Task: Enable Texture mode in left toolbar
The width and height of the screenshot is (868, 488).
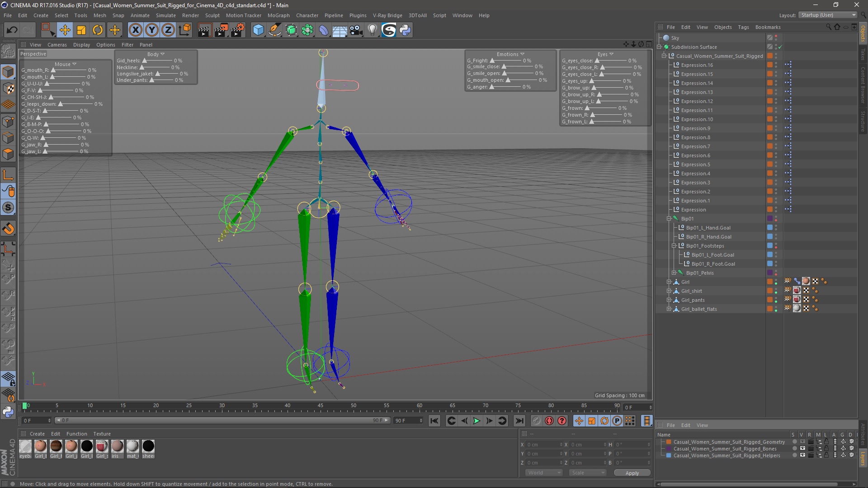Action: coord(8,89)
